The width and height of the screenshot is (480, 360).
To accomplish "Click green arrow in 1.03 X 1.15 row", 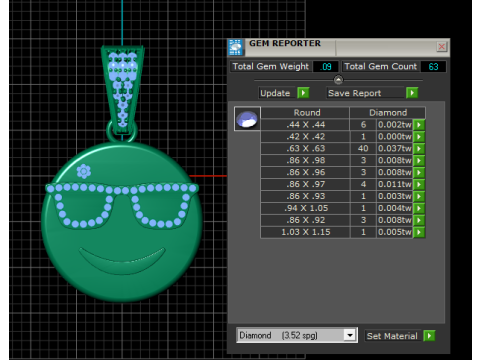I will 419,232.
